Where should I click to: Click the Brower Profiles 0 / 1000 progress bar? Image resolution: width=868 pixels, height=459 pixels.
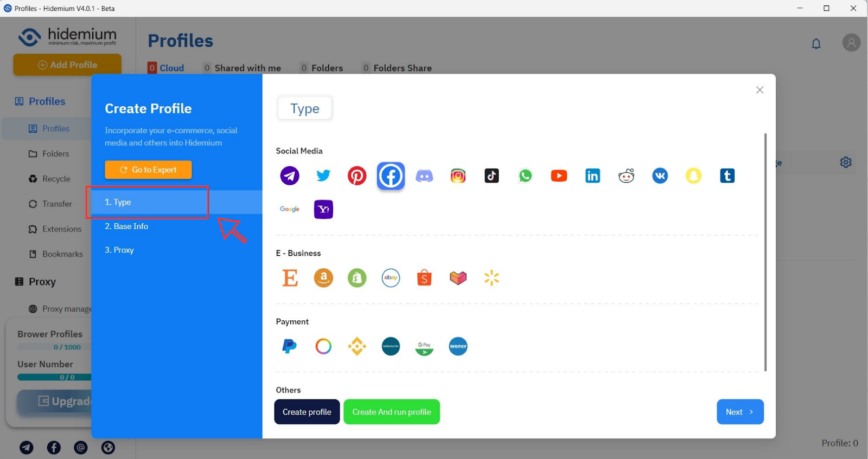click(x=54, y=347)
